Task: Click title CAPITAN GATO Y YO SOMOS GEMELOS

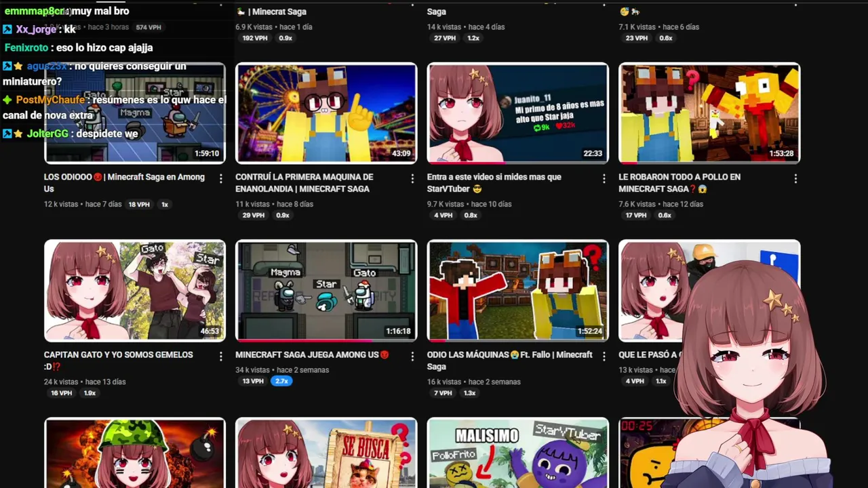Action: 119,361
